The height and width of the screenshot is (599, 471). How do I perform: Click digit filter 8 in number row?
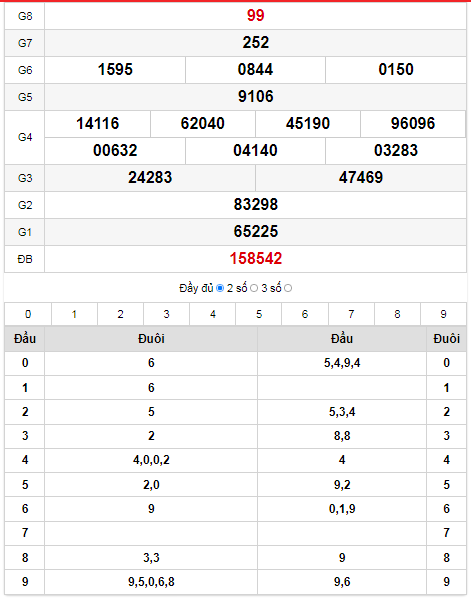point(397,314)
